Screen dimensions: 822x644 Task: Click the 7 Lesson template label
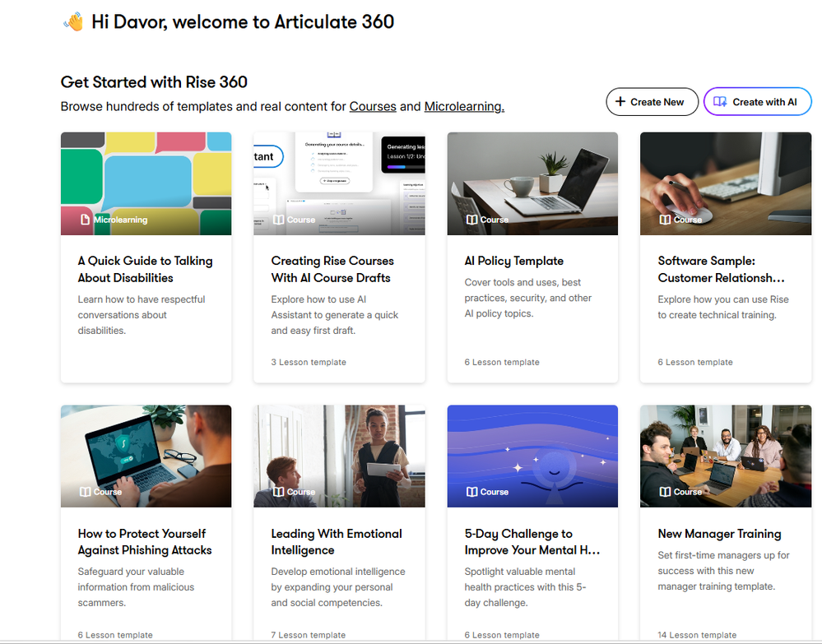click(309, 635)
